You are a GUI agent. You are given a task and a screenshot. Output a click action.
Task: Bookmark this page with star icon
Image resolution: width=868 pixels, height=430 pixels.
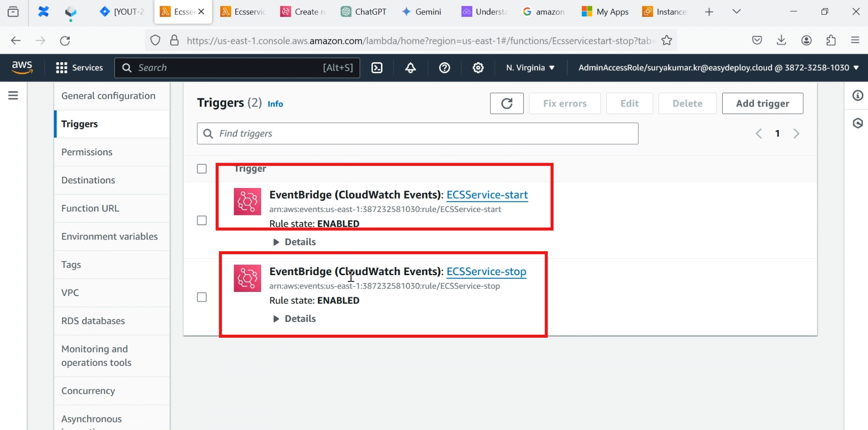(x=667, y=40)
